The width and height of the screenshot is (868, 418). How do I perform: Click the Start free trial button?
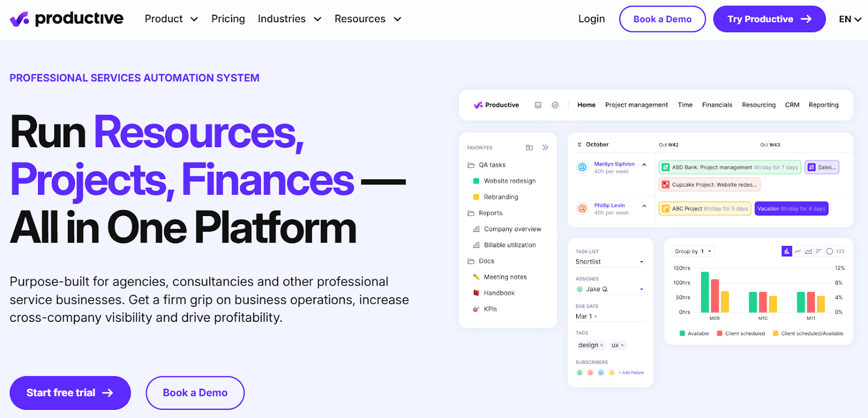point(70,392)
